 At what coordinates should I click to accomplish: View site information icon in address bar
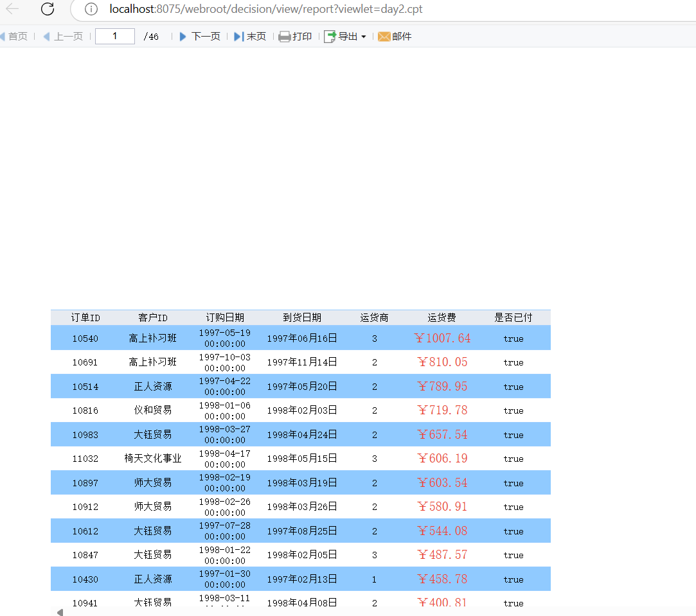[x=91, y=9]
